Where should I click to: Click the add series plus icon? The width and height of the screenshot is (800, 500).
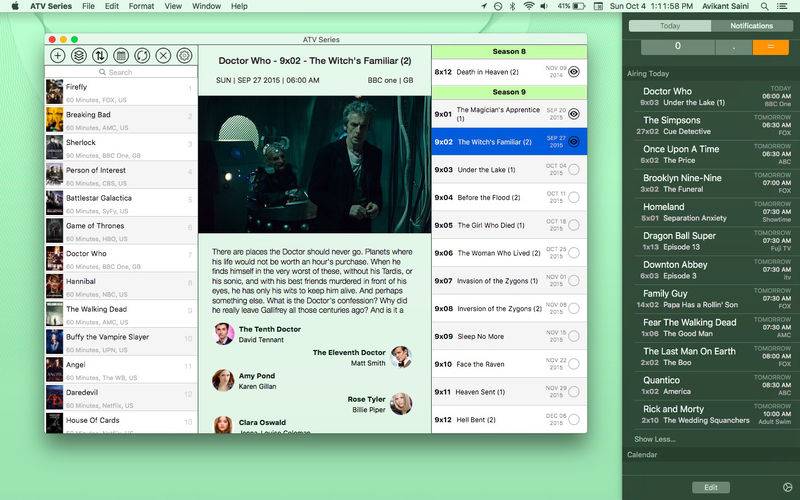(x=58, y=55)
